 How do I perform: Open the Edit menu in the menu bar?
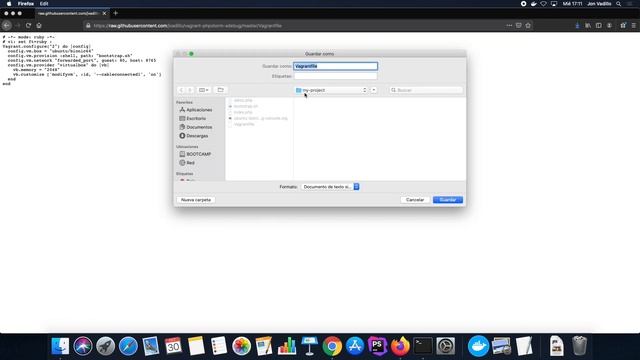click(x=44, y=4)
